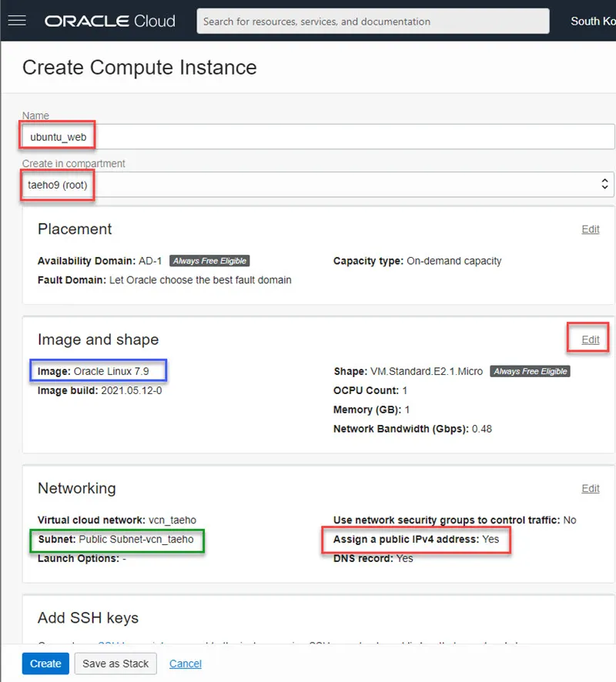The image size is (616, 682).
Task: Click the Always Free Eligible badge beside AD-1
Action: point(209,261)
